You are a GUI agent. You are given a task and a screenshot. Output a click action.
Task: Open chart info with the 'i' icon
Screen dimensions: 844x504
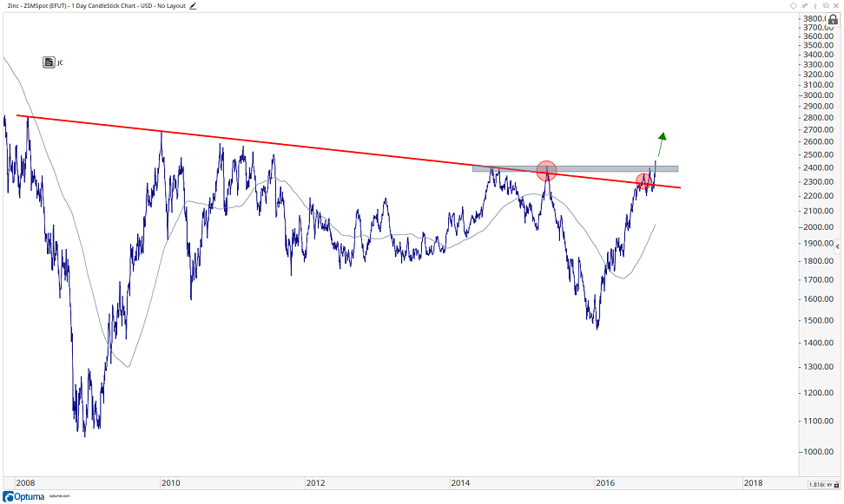[x=815, y=5]
